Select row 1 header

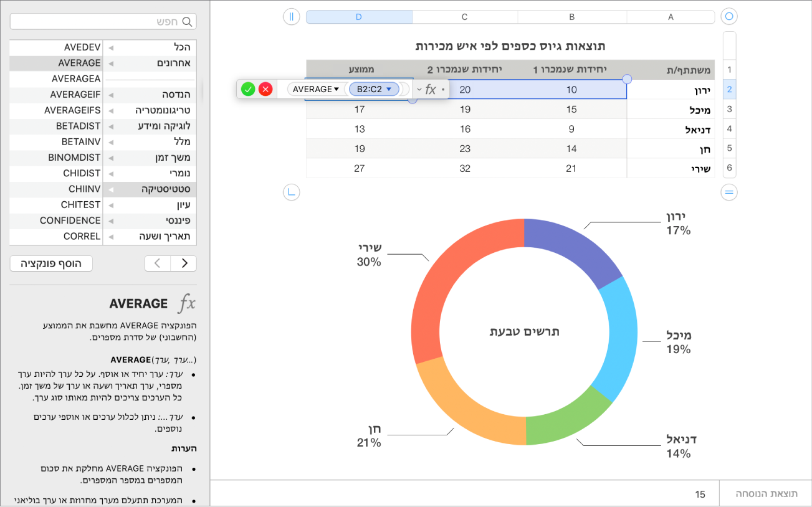(x=729, y=70)
